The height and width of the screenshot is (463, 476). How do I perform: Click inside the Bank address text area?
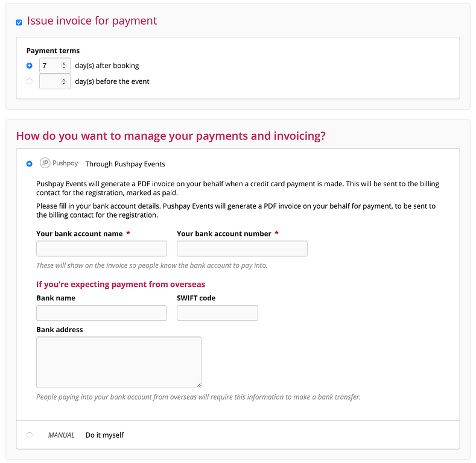coord(118,362)
